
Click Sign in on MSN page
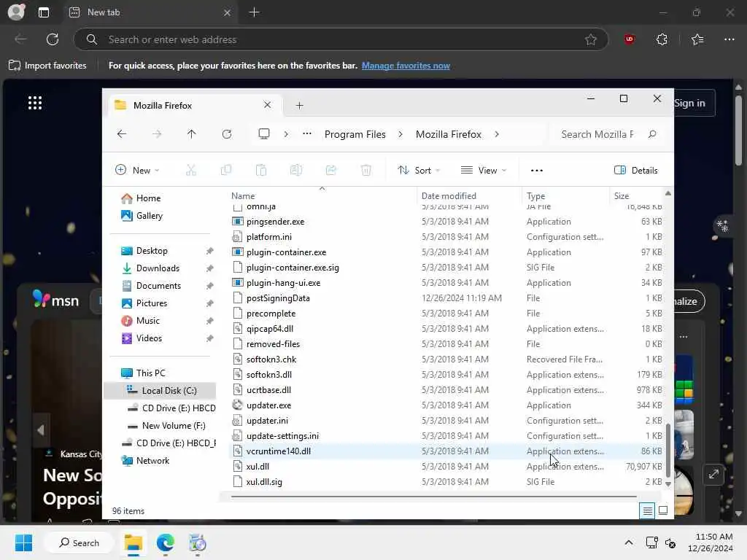click(x=689, y=103)
